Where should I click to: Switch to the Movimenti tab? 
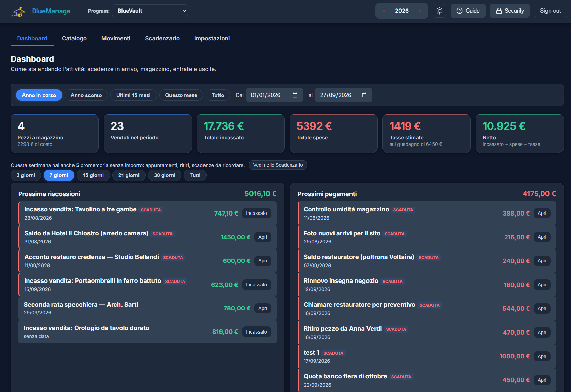[x=116, y=38]
